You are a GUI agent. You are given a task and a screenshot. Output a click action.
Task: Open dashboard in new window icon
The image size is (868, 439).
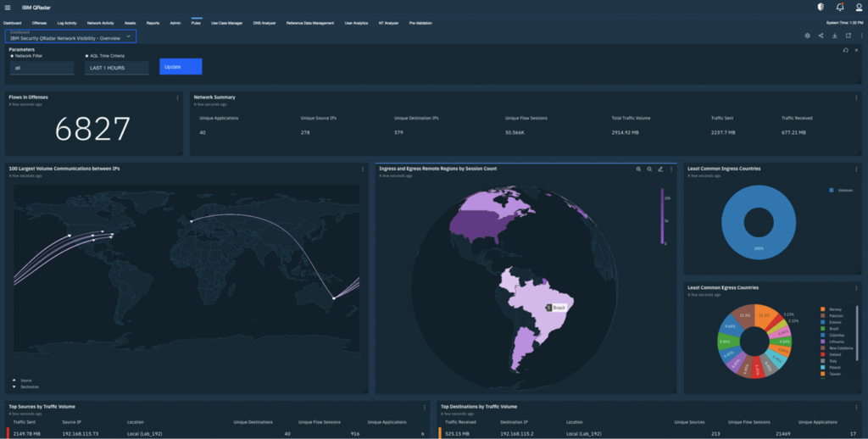(849, 36)
